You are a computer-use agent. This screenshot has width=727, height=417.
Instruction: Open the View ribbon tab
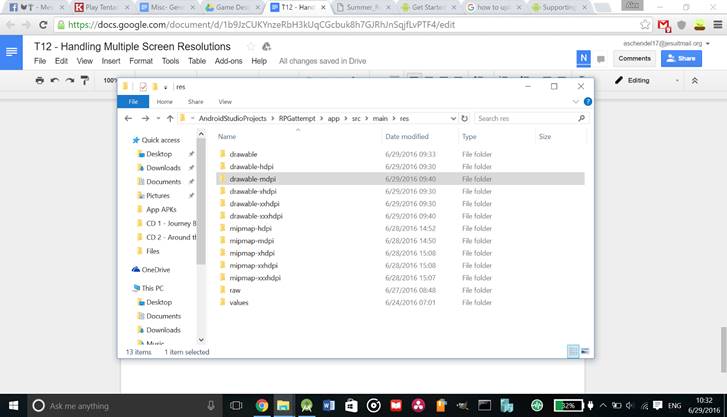pos(225,102)
